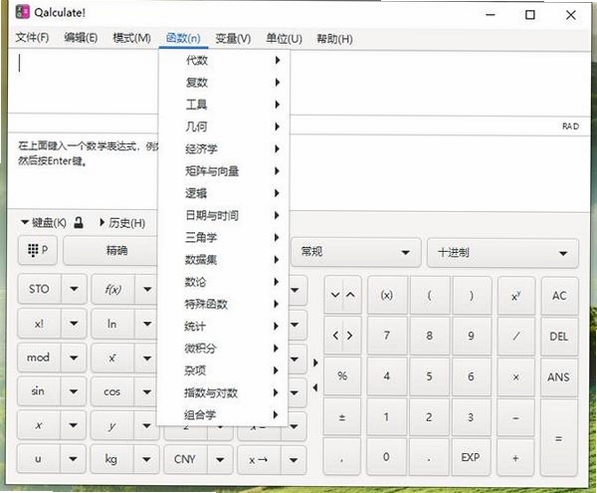597x493 pixels.
Task: Click the cos button
Action: [x=112, y=392]
